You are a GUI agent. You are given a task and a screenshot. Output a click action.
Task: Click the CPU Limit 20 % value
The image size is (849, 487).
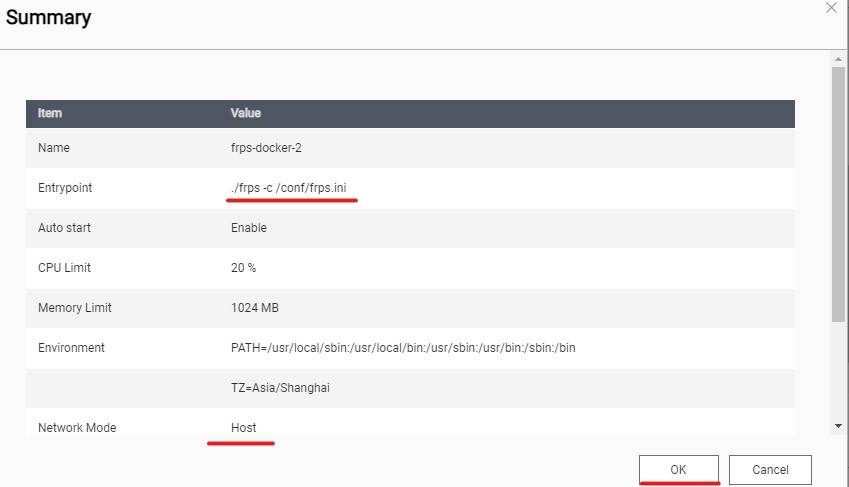pos(243,268)
